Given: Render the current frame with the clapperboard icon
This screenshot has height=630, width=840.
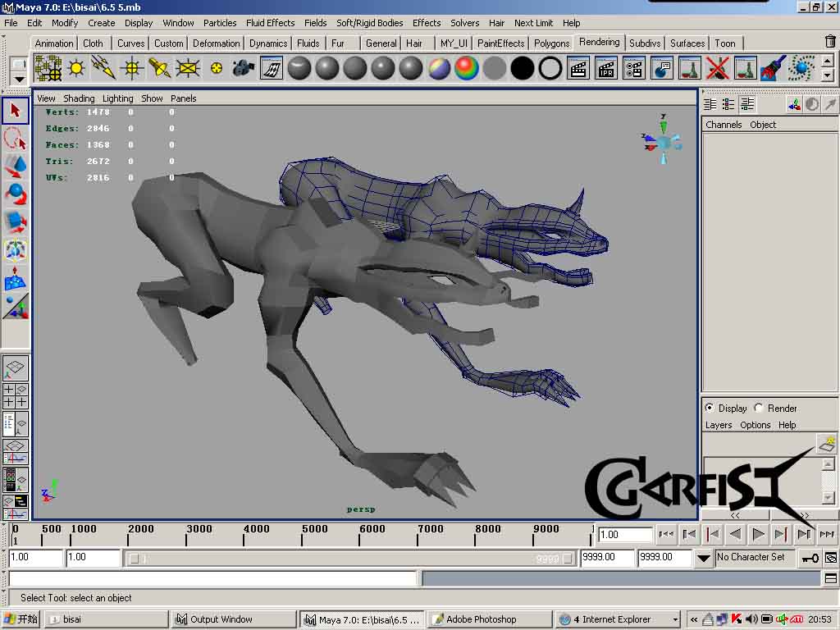Looking at the screenshot, I should point(578,68).
